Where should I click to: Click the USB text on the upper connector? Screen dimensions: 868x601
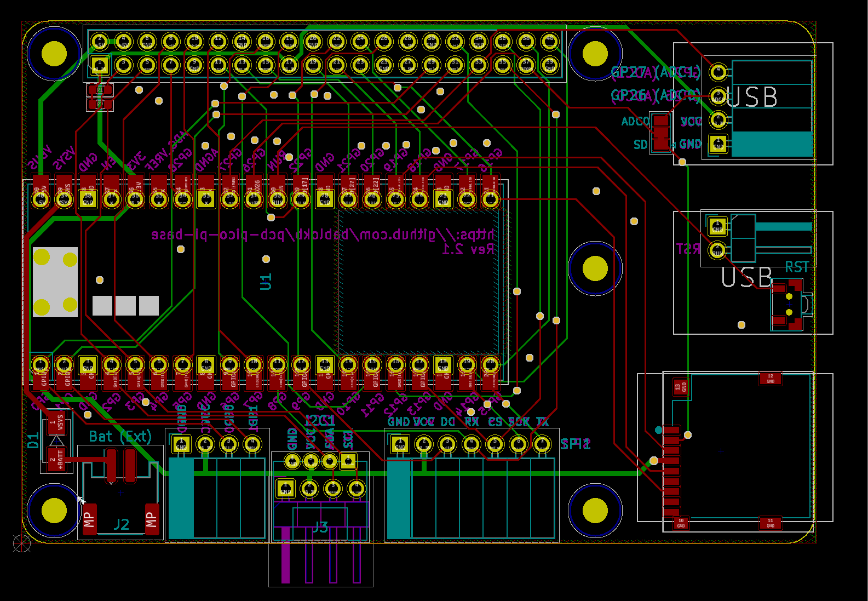tap(751, 98)
